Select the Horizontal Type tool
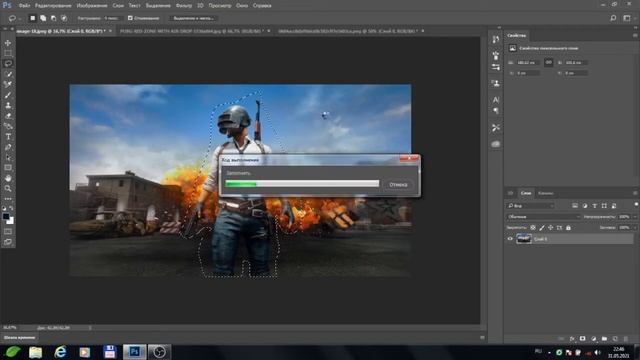The width and height of the screenshot is (640, 360). tap(8, 137)
